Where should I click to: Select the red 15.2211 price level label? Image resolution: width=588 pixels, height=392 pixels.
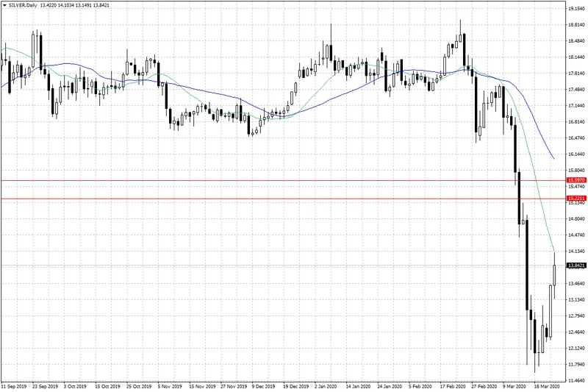coord(576,199)
